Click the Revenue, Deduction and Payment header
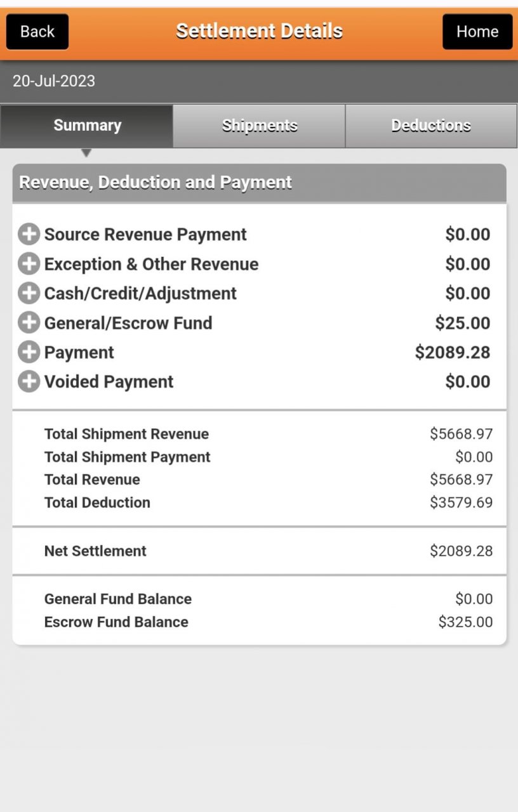The height and width of the screenshot is (812, 518). (156, 183)
